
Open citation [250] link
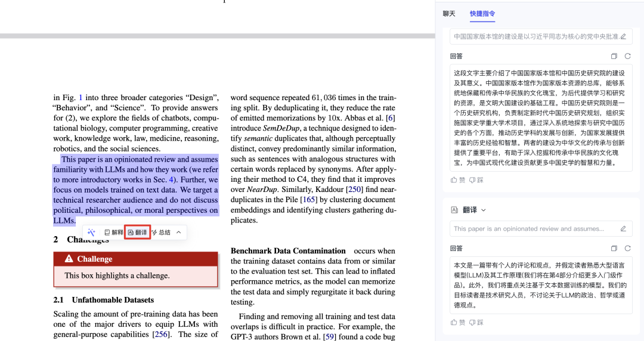point(354,190)
